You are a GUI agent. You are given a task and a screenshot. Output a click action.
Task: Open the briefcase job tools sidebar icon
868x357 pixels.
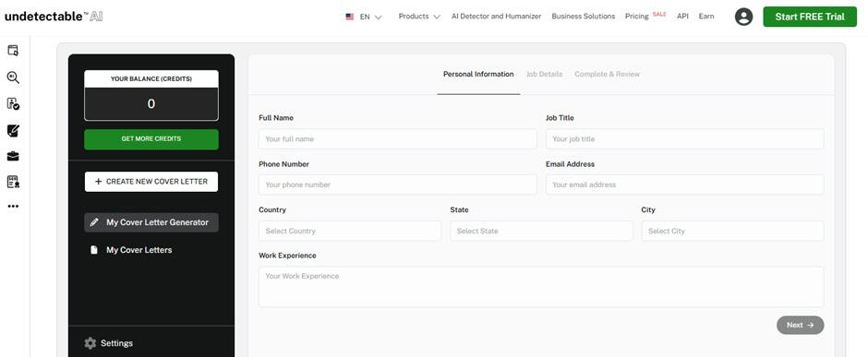pos(13,157)
